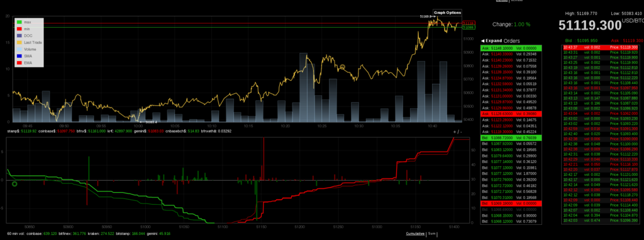644x240 pixels.
Task: Click the gemini$ 51083.03 ticker
Action: 149,131
